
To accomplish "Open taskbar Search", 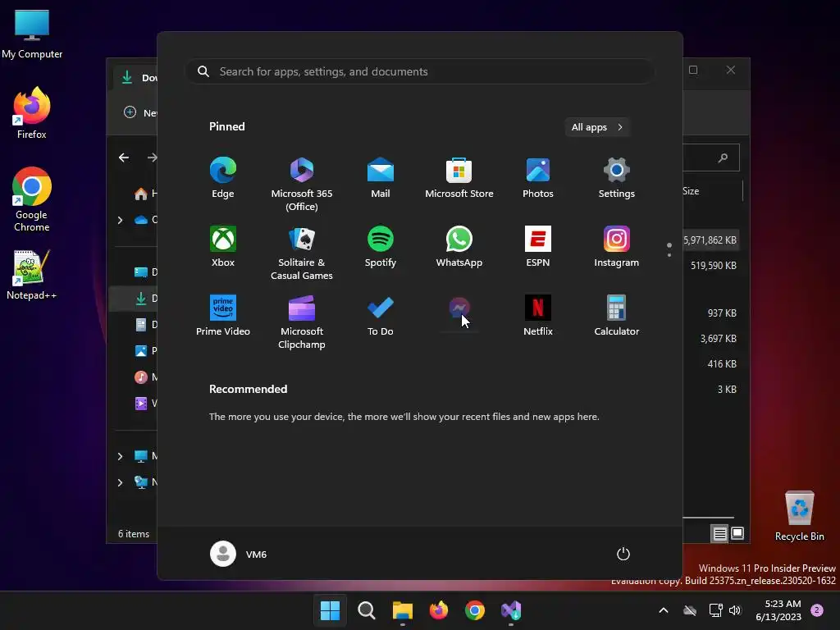I will [367, 610].
